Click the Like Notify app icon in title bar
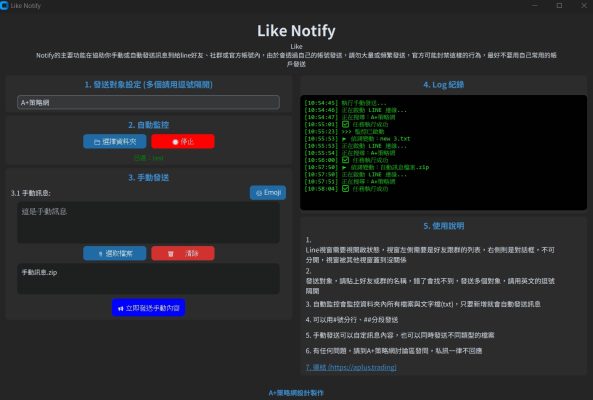This screenshot has width=593, height=400. 4,6
